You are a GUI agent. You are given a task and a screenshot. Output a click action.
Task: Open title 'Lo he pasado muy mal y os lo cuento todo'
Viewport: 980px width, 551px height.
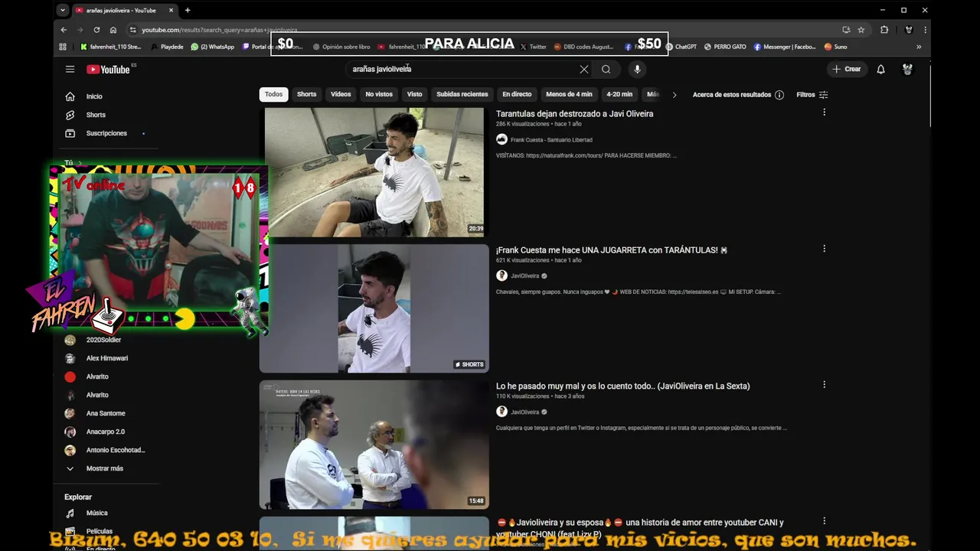(622, 386)
